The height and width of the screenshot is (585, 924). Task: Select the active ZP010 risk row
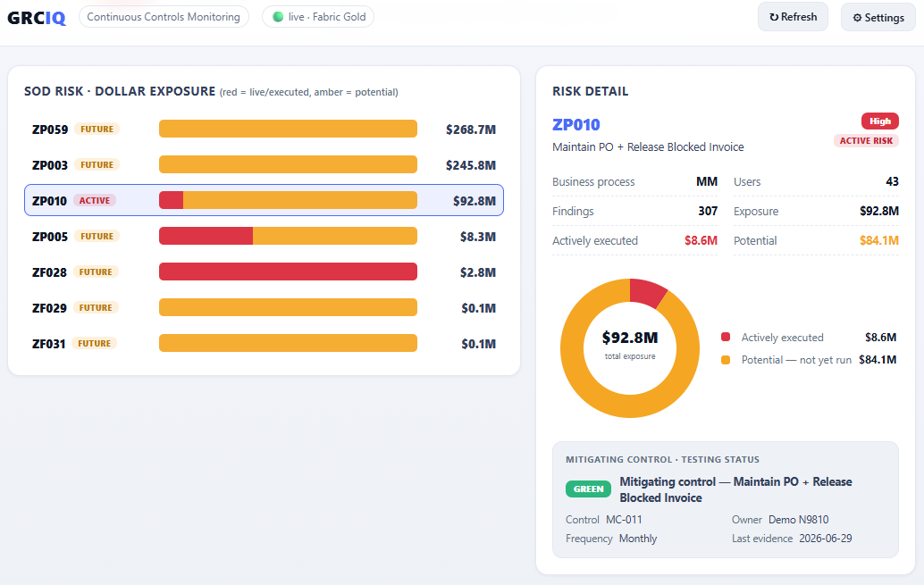(x=264, y=200)
